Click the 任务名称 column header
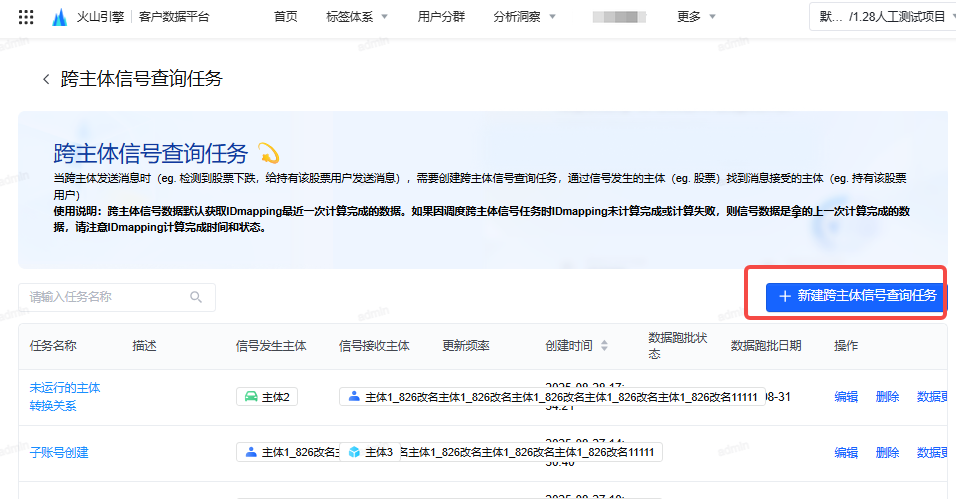Viewport: 956px width, 499px height. (53, 346)
